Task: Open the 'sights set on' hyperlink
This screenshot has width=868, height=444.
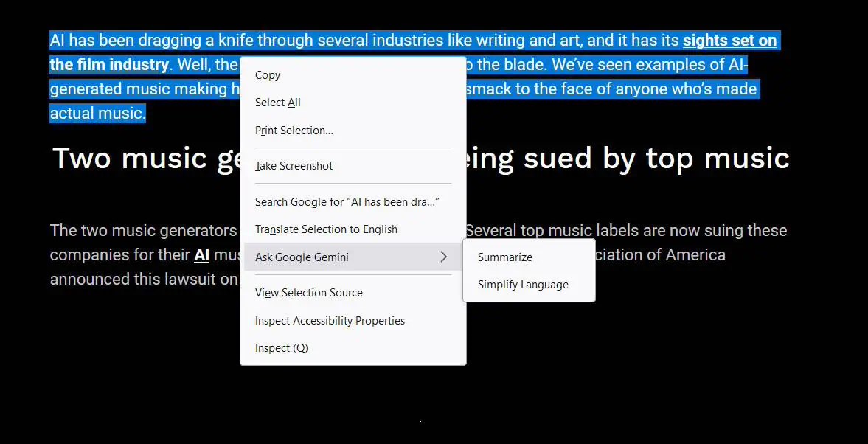Action: (x=729, y=41)
